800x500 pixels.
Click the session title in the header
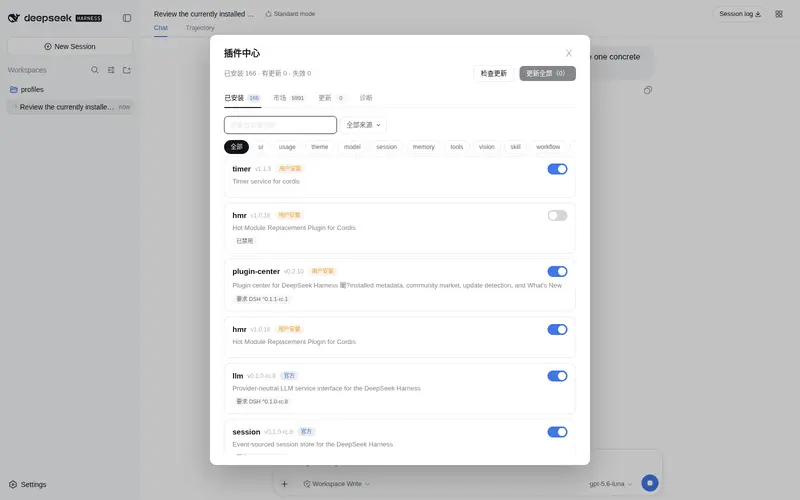[204, 14]
